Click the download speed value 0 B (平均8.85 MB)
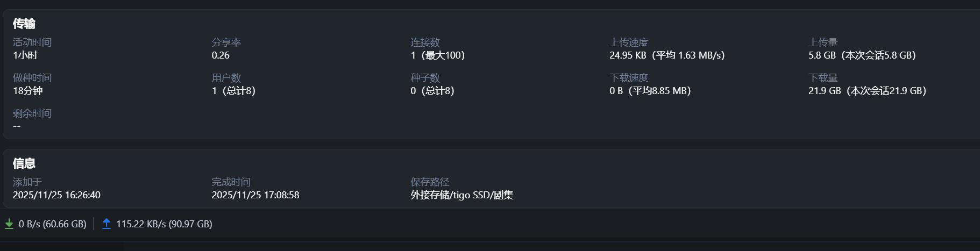980x251 pixels. coord(650,91)
